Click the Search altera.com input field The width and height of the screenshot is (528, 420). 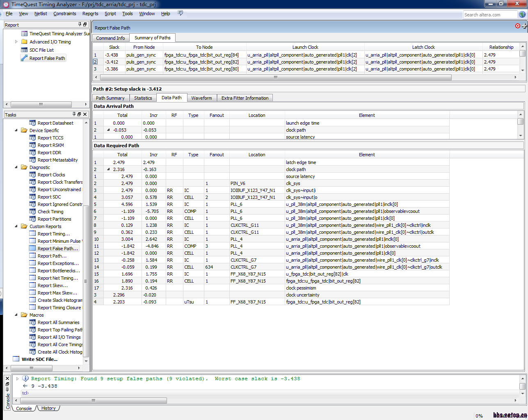tap(489, 15)
